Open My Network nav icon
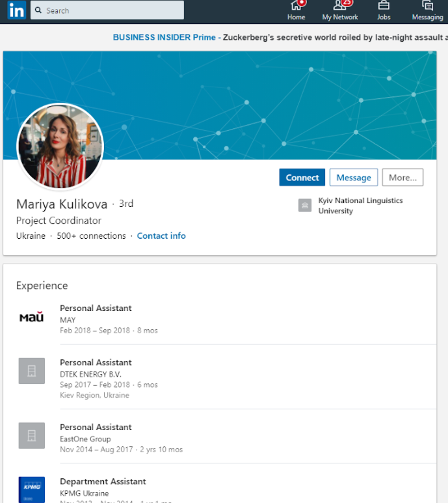Viewport: 448px width, 503px height. coord(340,7)
